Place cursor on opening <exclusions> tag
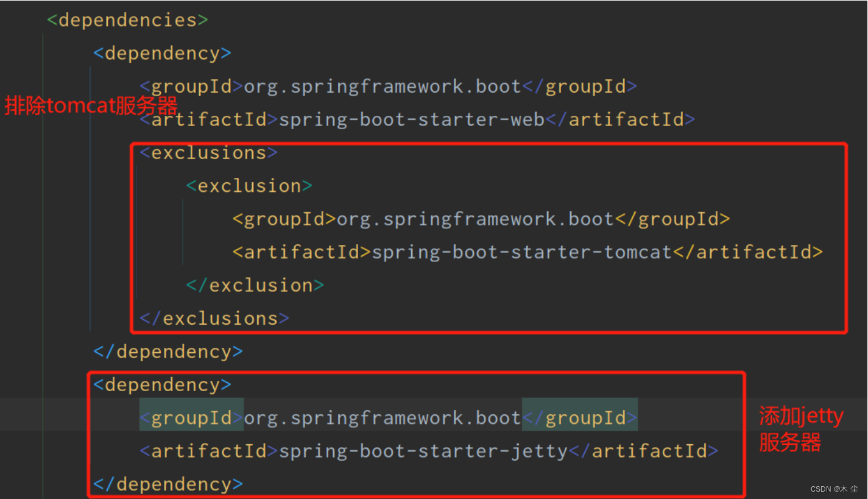The height and width of the screenshot is (499, 868). (x=208, y=152)
